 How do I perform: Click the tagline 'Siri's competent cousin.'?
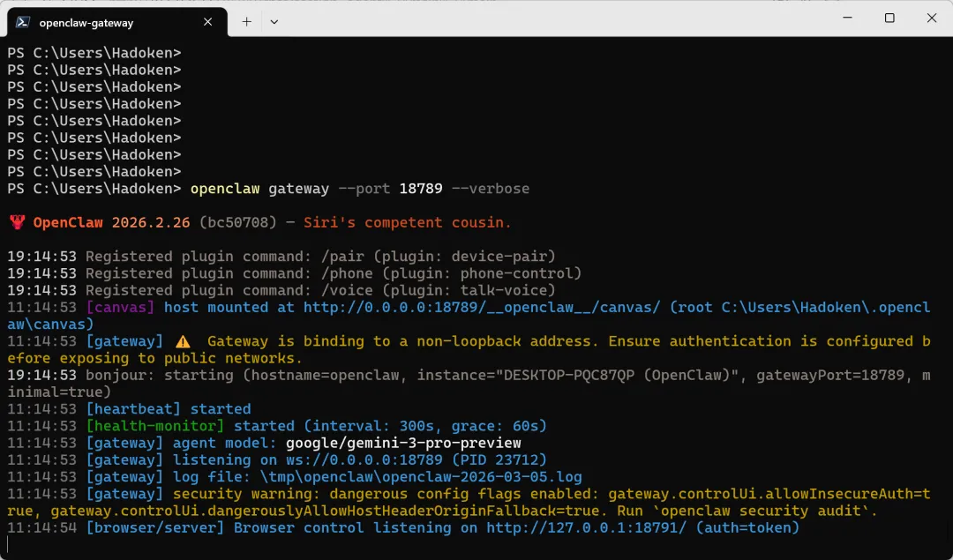pos(407,222)
